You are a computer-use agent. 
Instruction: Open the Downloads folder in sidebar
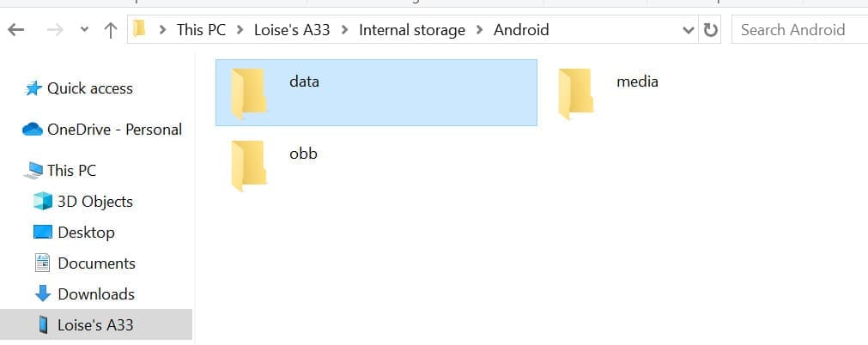tap(84, 294)
